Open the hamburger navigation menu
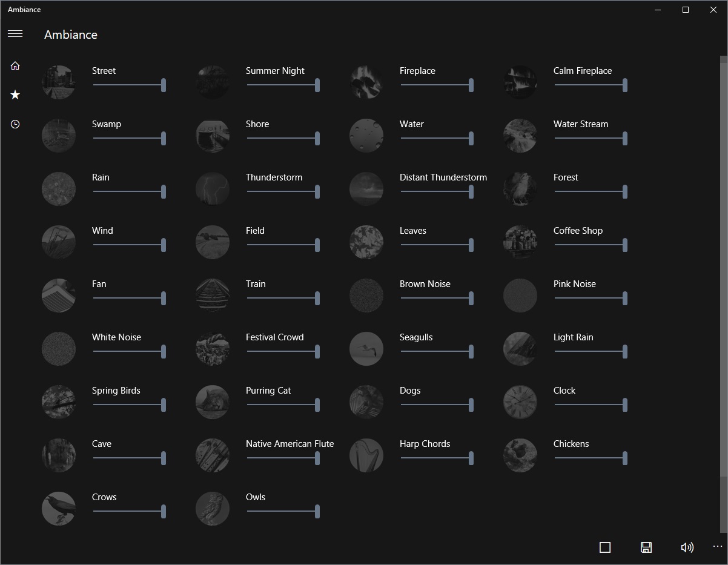The width and height of the screenshot is (728, 565). pos(15,34)
